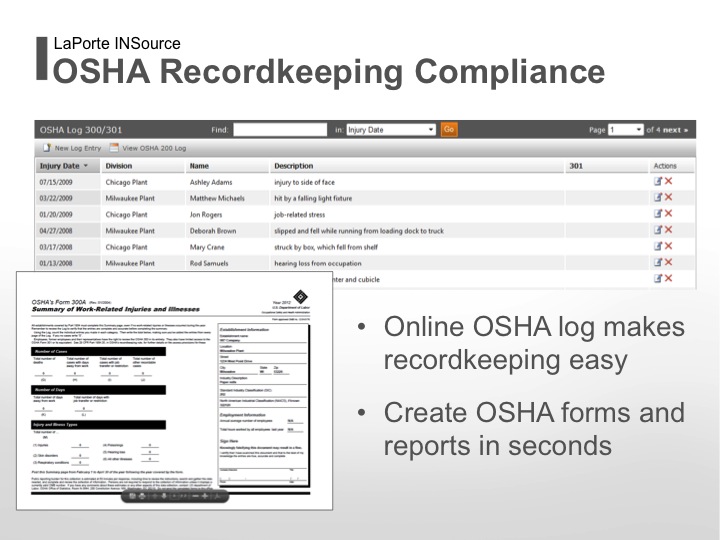Open the OSHA Form 300A preview thumbnail
The height and width of the screenshot is (540, 720).
click(174, 390)
